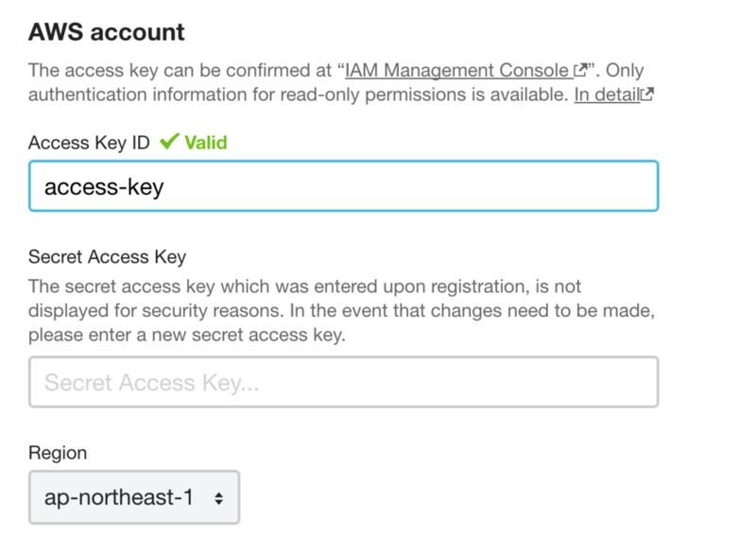Focus the Access Key ID input field
Screen dimensions: 756x553
[344, 186]
